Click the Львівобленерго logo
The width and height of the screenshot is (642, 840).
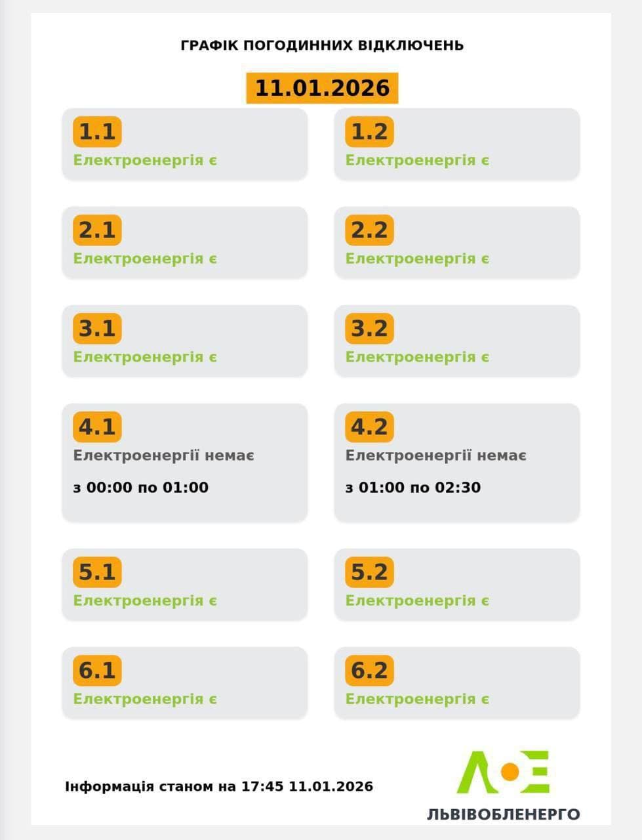tap(503, 772)
